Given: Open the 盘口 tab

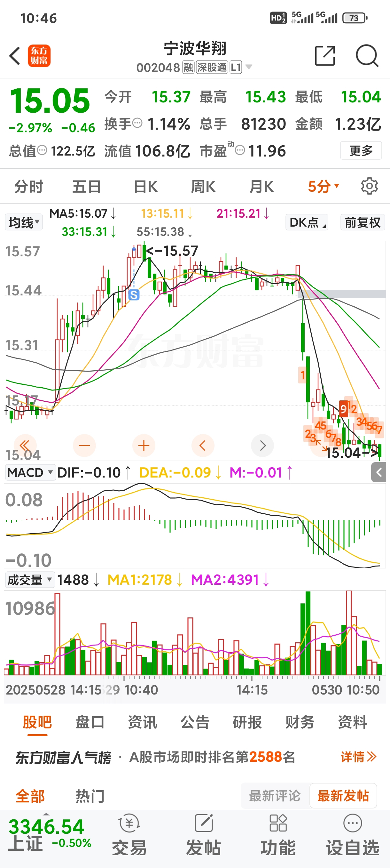Looking at the screenshot, I should click(90, 722).
